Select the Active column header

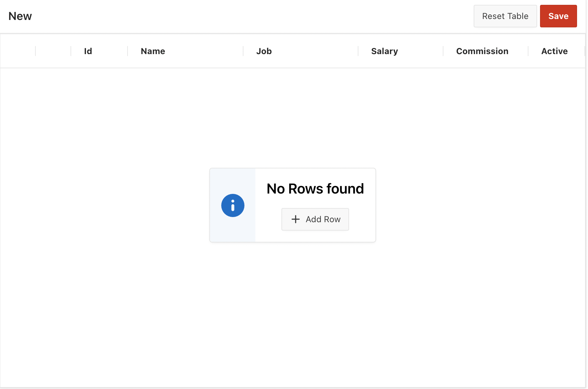[x=554, y=51]
